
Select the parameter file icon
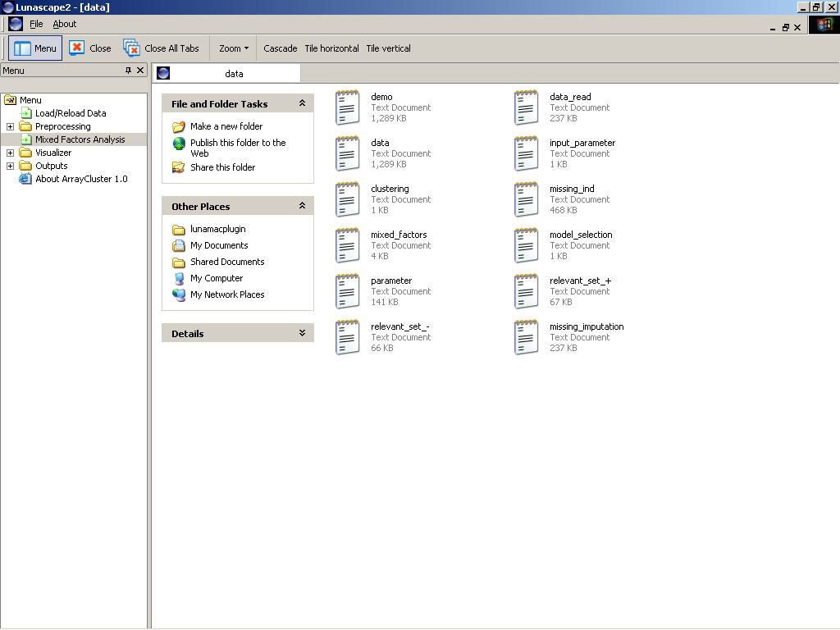pyautogui.click(x=347, y=291)
